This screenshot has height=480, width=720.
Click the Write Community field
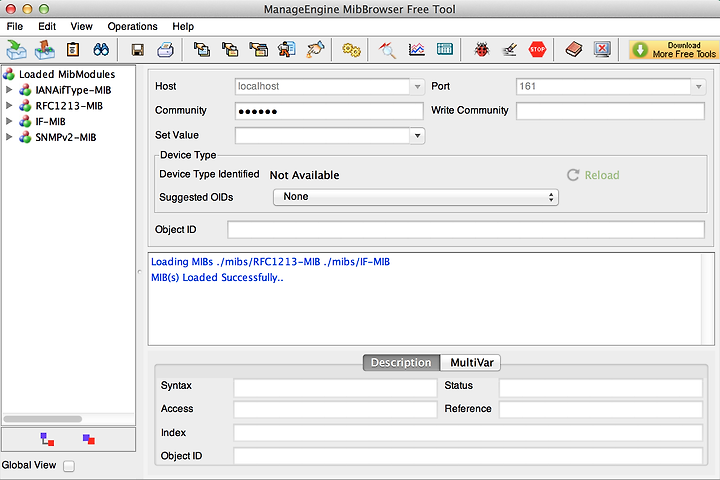610,111
